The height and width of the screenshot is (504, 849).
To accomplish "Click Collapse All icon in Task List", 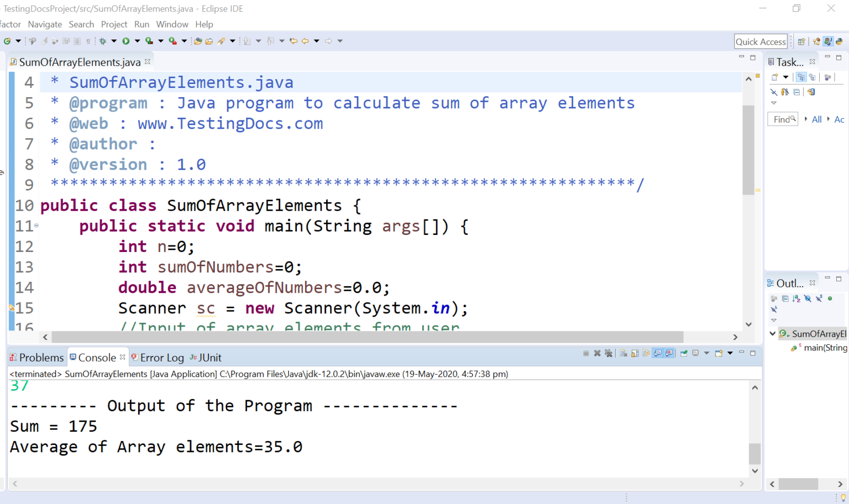I will click(x=796, y=92).
